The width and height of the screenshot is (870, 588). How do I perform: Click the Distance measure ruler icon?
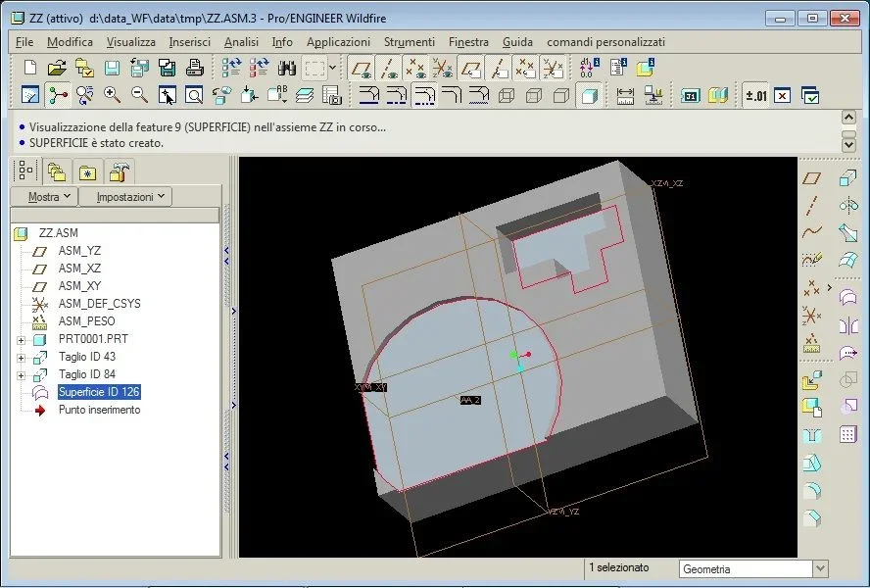(x=625, y=95)
